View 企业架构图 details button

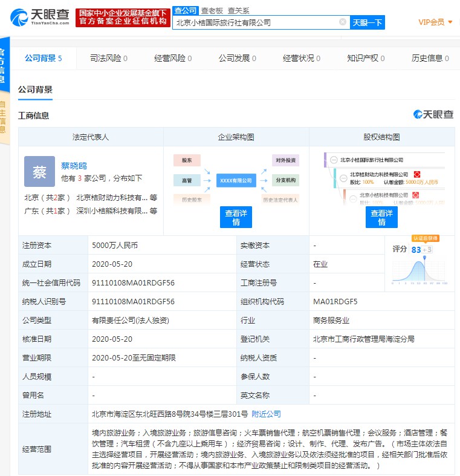(x=236, y=217)
